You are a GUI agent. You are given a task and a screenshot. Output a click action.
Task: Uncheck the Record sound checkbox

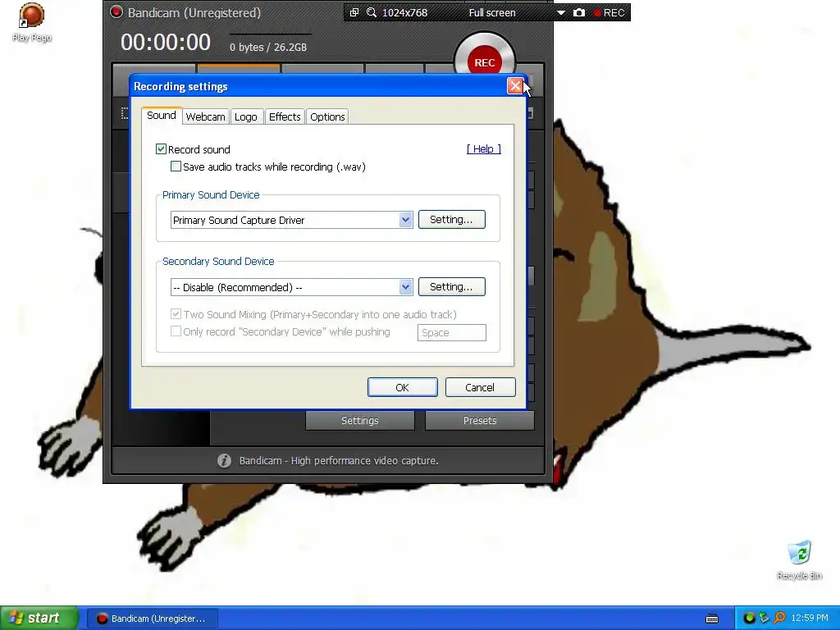point(161,149)
